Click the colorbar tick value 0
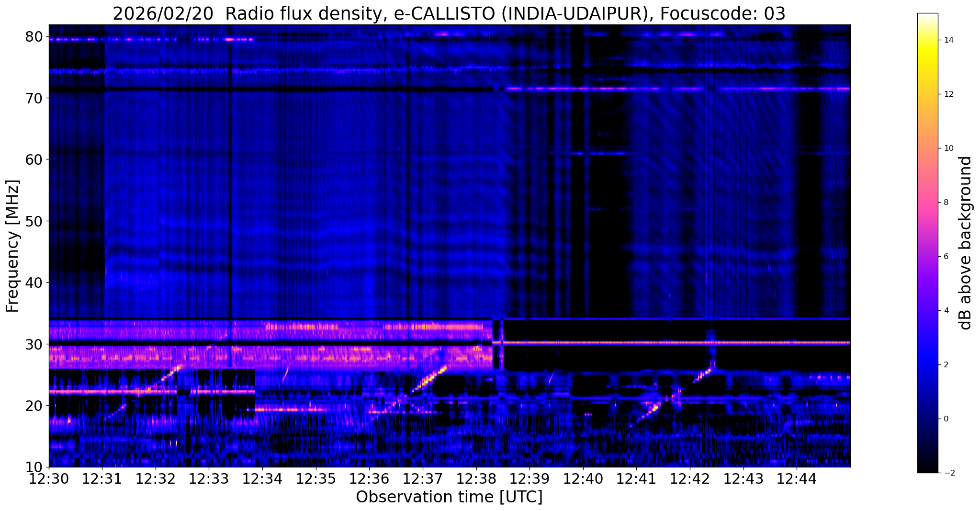This screenshot has height=511, width=980. pos(946,419)
